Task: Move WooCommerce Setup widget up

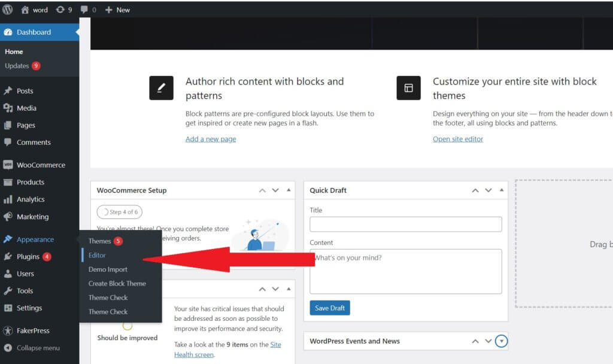Action: tap(262, 190)
